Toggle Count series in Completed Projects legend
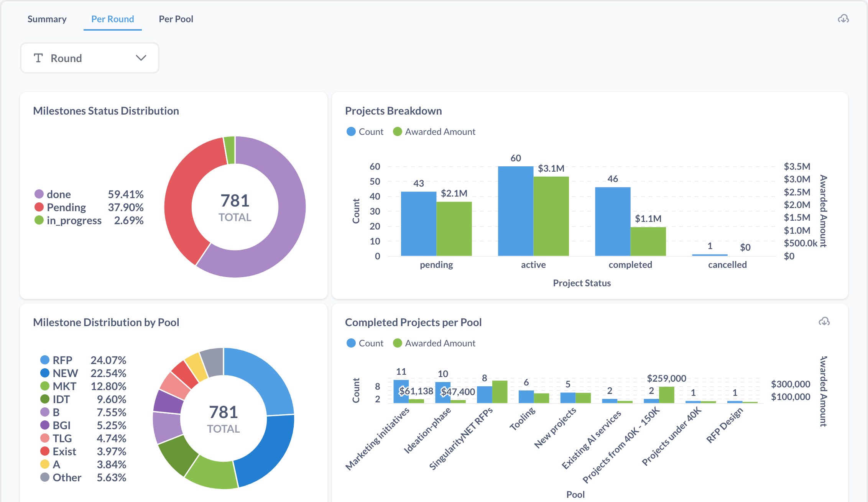Screen dimensions: 868x502 tap(365, 343)
